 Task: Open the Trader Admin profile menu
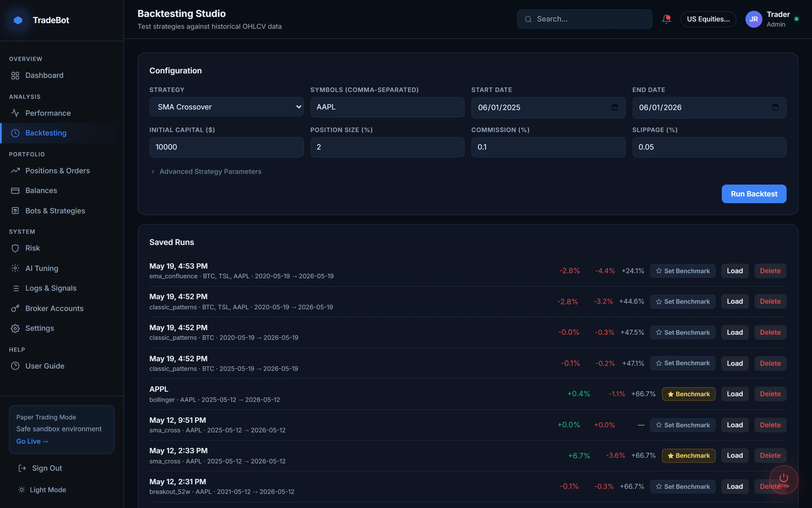[772, 19]
